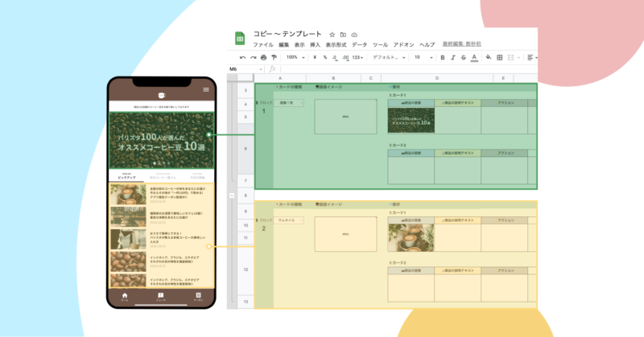Star the コピー～テンプレート document
The height and width of the screenshot is (337, 644).
pos(332,35)
